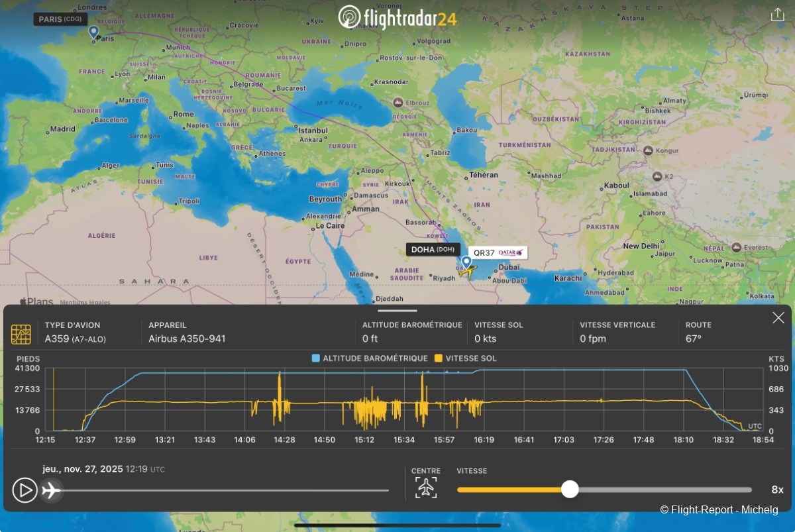Click the panel drag handle to collapse
Screen dimensions: 795x532
397,310
